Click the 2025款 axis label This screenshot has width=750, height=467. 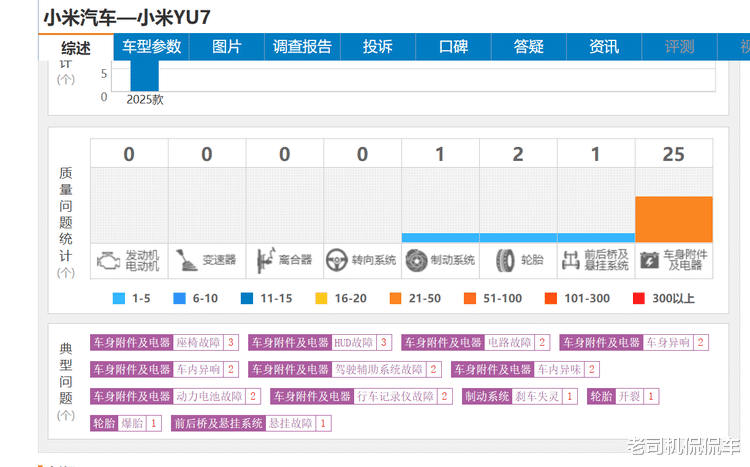coord(145,100)
